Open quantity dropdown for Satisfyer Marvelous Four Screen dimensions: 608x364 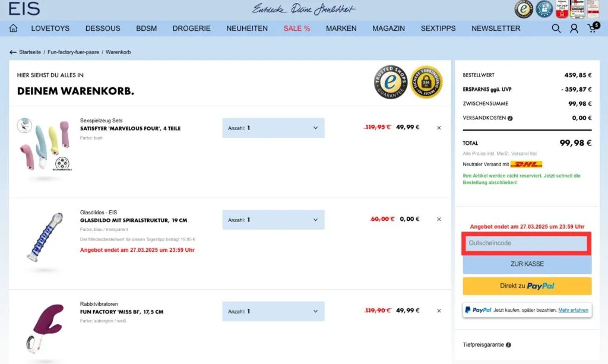(x=273, y=128)
